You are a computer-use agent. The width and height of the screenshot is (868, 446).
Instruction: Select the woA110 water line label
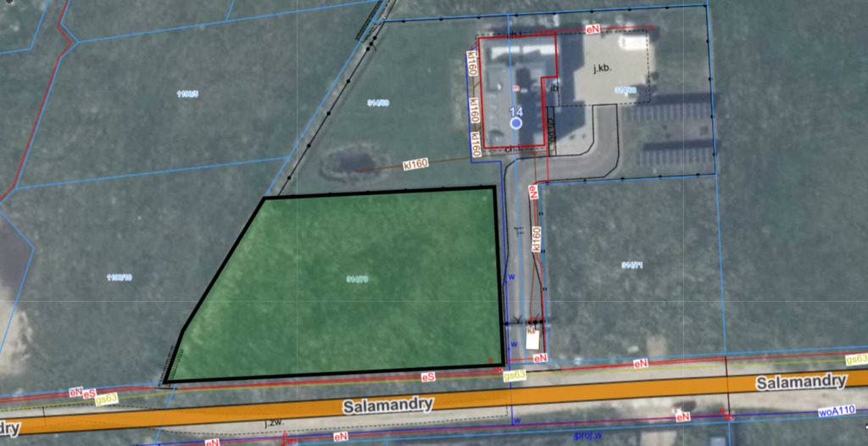(837, 410)
